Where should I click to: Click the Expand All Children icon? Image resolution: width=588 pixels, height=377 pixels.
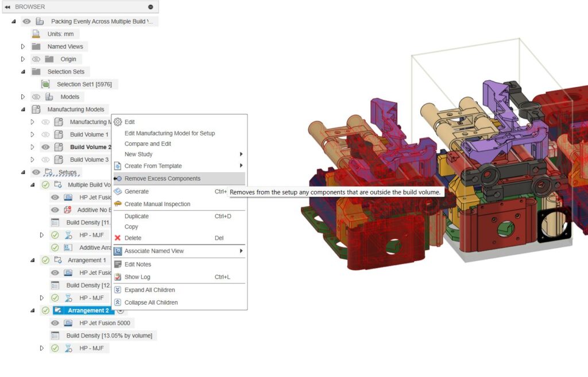point(118,290)
